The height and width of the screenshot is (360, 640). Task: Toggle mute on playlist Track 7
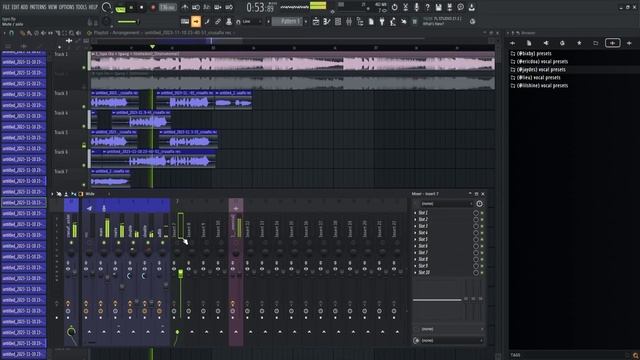click(84, 185)
